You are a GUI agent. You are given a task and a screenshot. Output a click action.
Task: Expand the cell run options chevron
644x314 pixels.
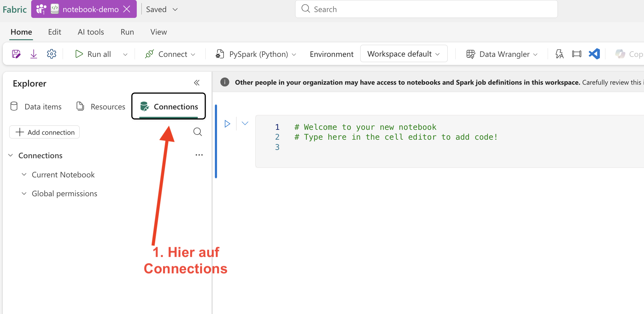[245, 124]
